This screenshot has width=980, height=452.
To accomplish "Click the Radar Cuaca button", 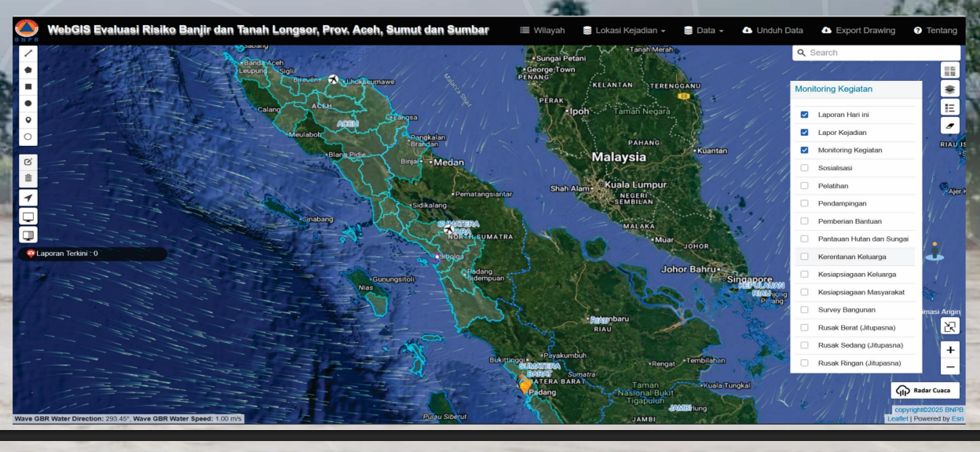I will coord(925,391).
